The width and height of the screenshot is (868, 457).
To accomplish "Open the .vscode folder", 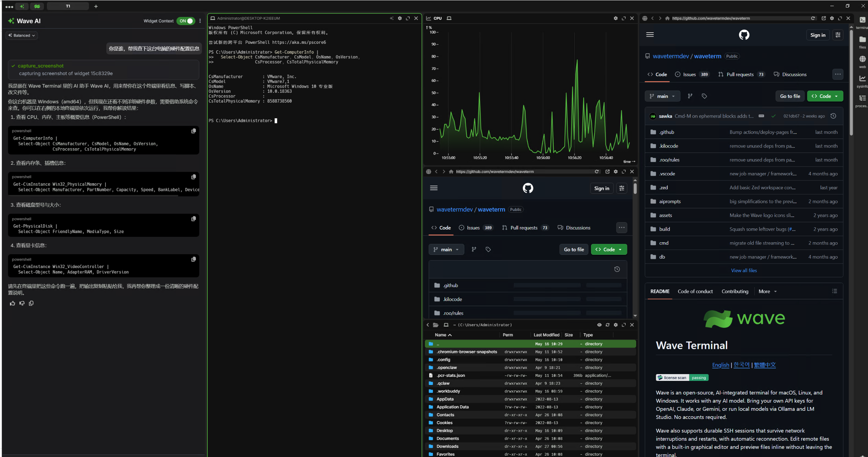I will coord(667,174).
